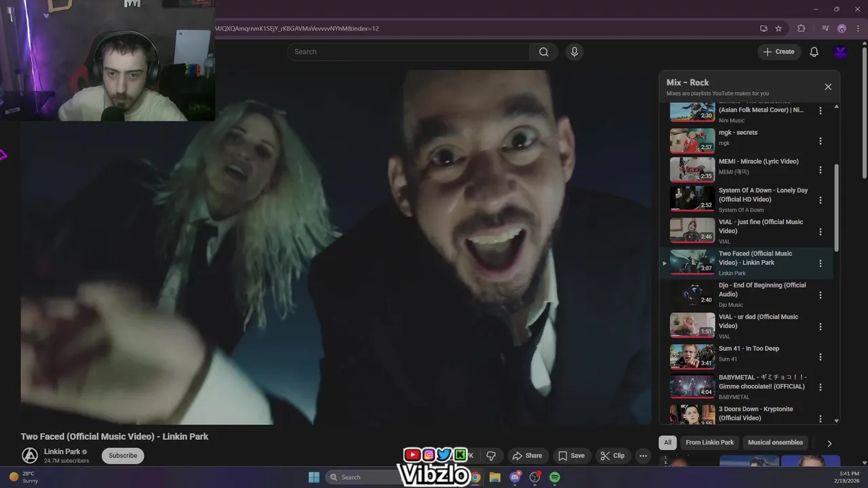Select '3 Doors Down - Kryptonite' title
The height and width of the screenshot is (488, 868).
[x=755, y=413]
